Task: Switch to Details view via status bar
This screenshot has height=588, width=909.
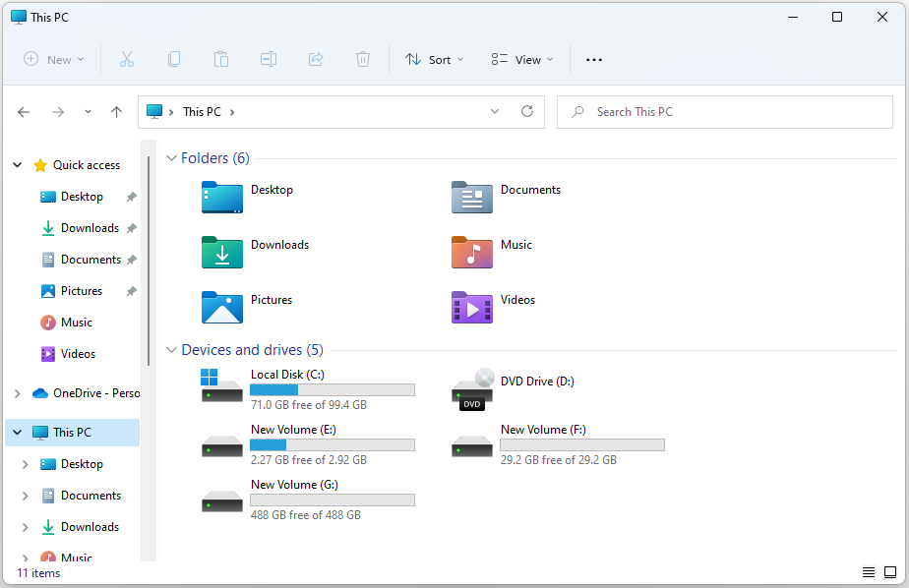Action: point(869,571)
